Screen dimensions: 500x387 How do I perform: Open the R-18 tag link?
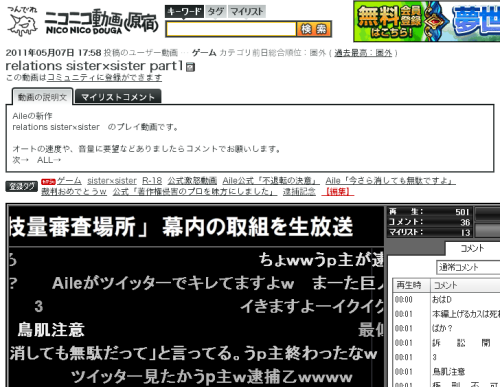pyautogui.click(x=152, y=181)
